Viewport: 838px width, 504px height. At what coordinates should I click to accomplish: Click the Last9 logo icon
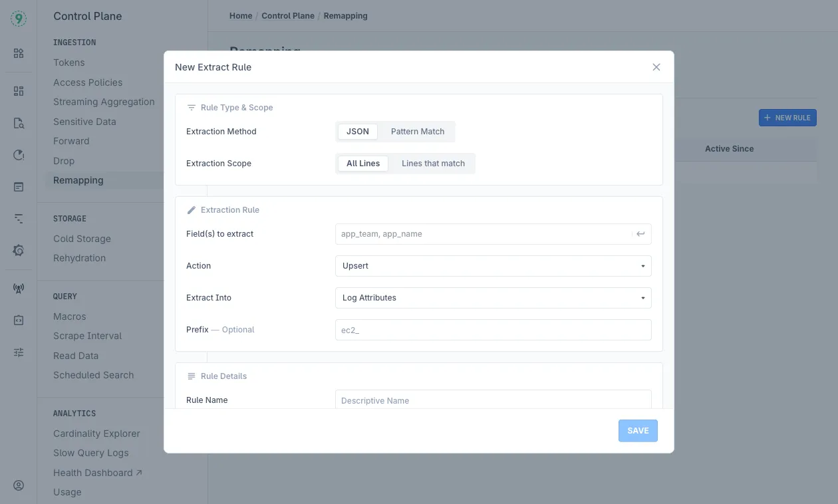coord(19,19)
